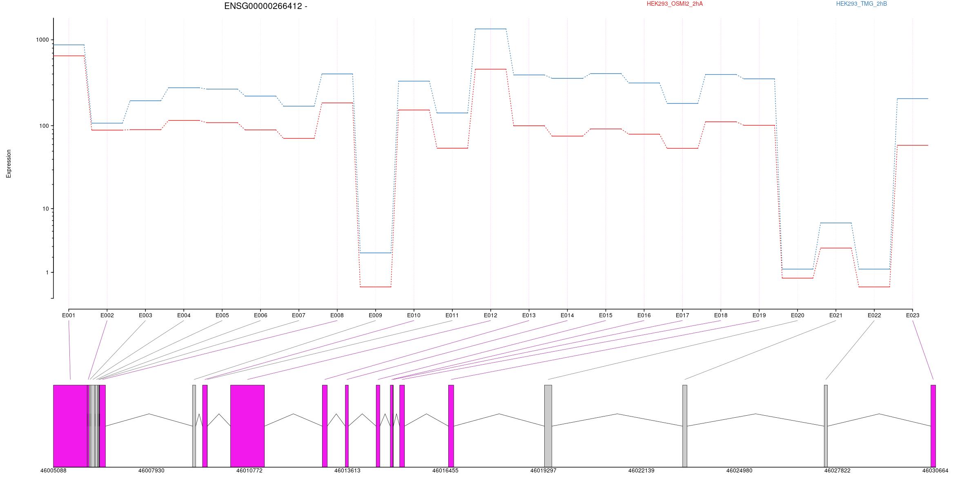The image size is (980, 490).
Task: Click genomic coordinate 46013613
Action: pos(347,470)
